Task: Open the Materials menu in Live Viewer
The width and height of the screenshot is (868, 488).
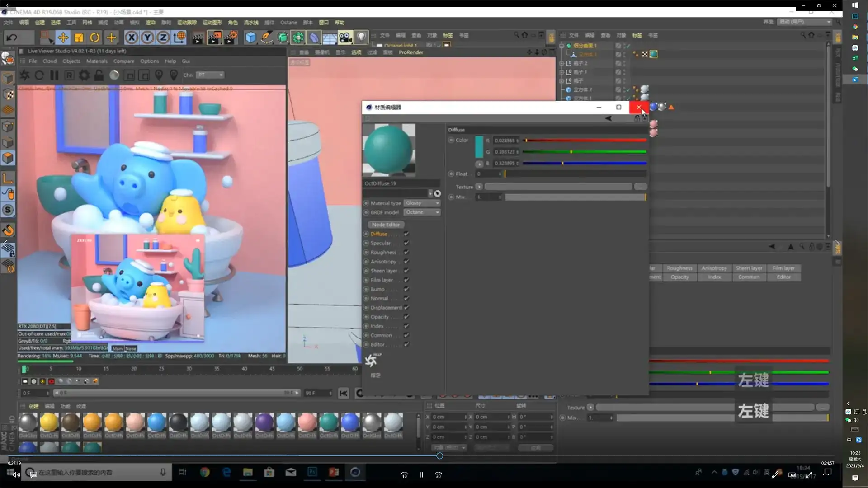Action: point(97,61)
